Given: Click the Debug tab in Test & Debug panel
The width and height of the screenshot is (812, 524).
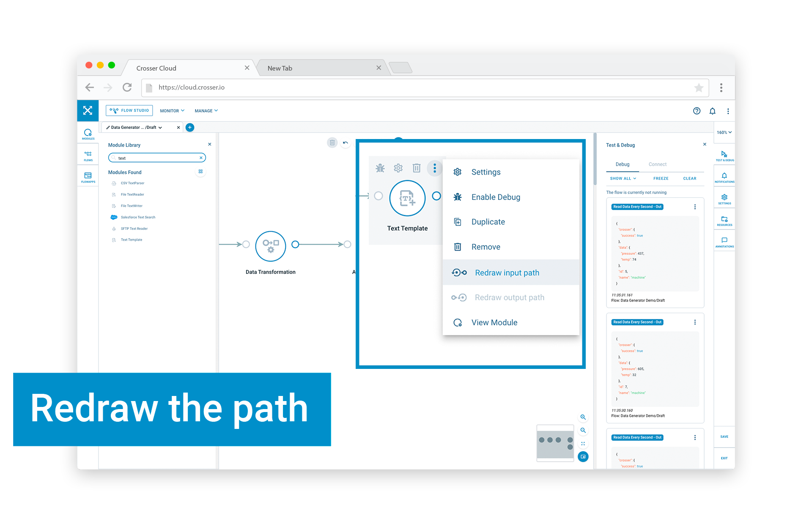Looking at the screenshot, I should (x=623, y=164).
